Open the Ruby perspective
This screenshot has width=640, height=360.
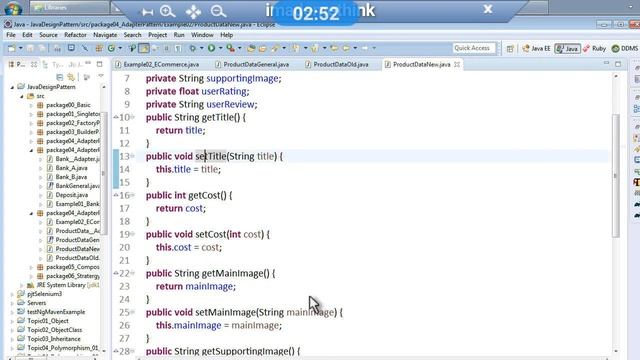(x=594, y=49)
